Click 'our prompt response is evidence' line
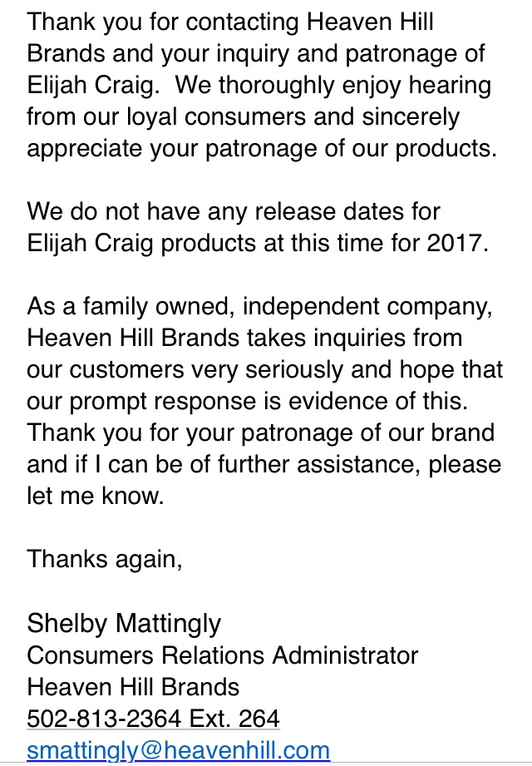This screenshot has height=766, width=532. (248, 402)
